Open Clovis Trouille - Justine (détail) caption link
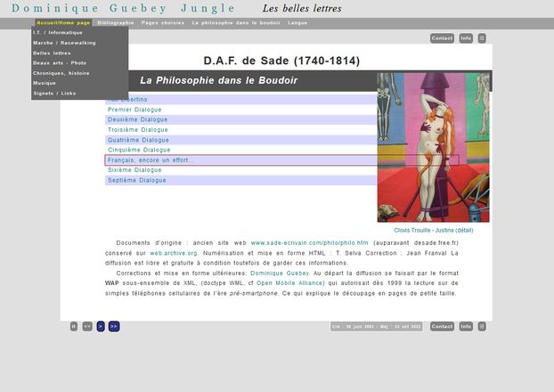Image resolution: width=554 pixels, height=392 pixels. coord(434,230)
